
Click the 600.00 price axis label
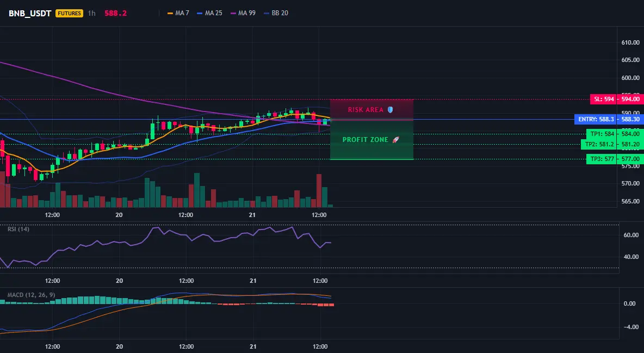click(630, 78)
